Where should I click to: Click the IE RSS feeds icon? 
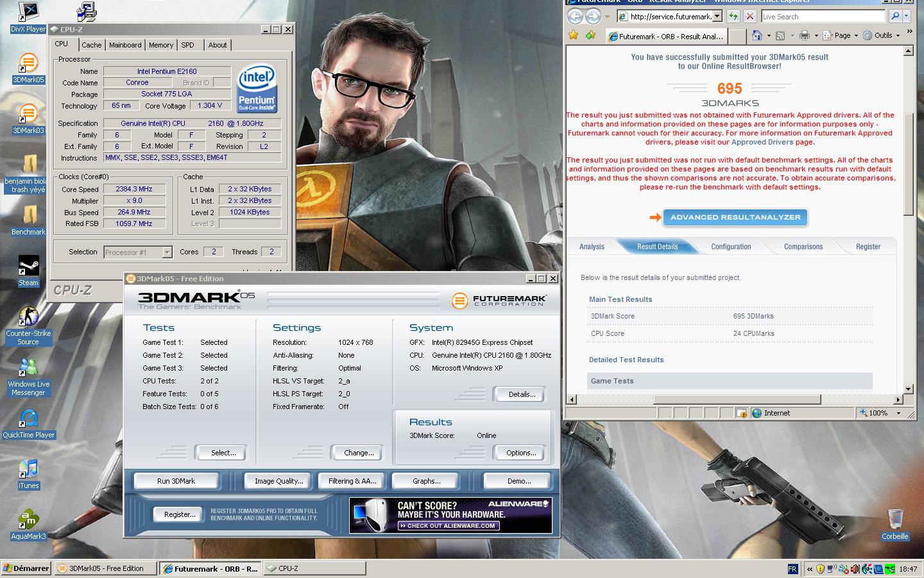pyautogui.click(x=780, y=35)
